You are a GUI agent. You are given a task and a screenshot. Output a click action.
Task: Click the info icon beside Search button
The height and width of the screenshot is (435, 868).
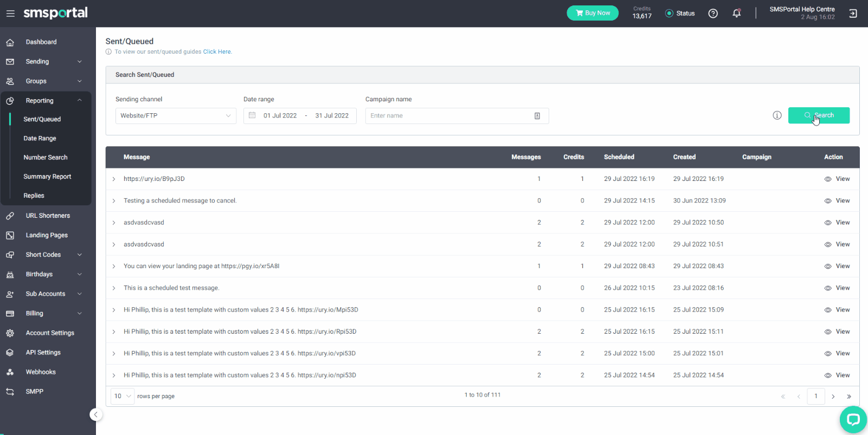coord(777,115)
